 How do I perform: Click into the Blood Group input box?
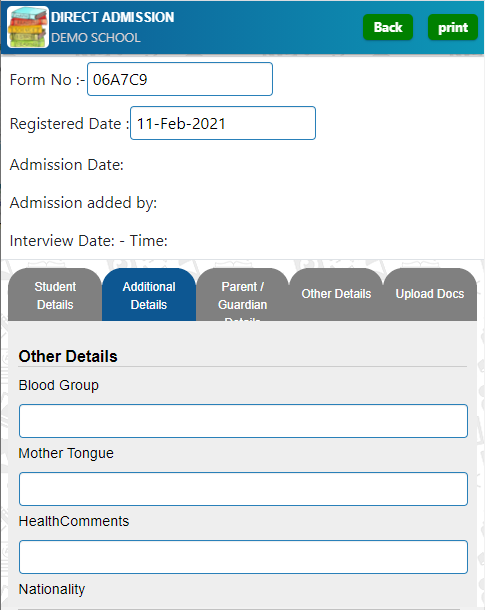243,421
